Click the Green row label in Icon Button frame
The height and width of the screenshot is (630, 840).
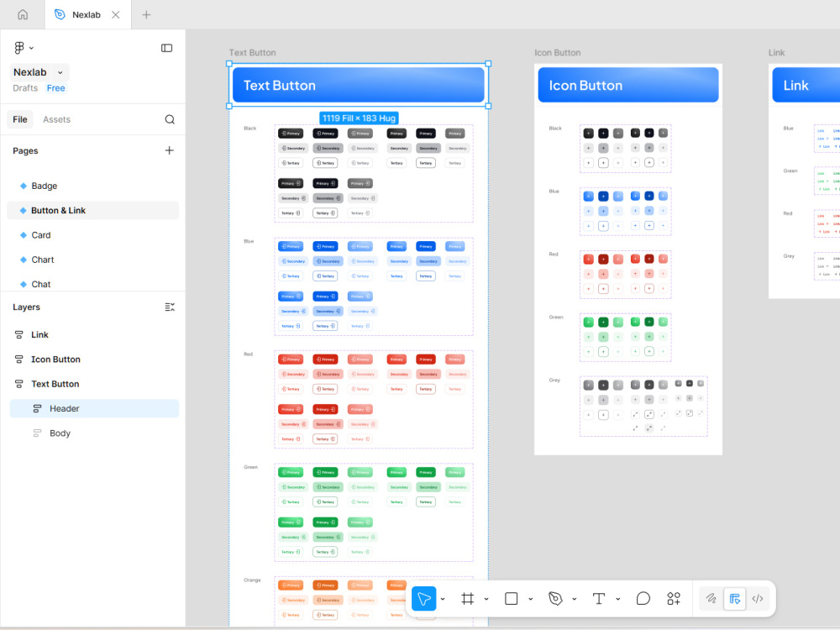(x=556, y=318)
